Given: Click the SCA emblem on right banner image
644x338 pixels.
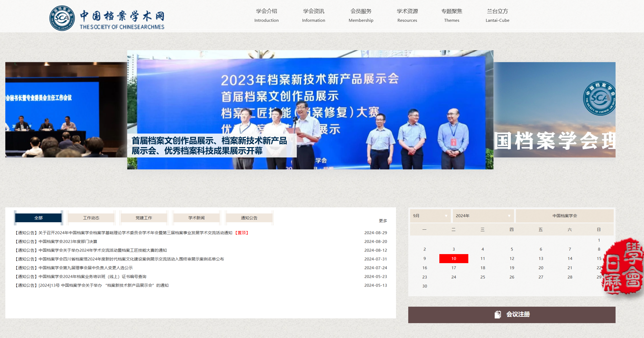Looking at the screenshot, I should 599,98.
